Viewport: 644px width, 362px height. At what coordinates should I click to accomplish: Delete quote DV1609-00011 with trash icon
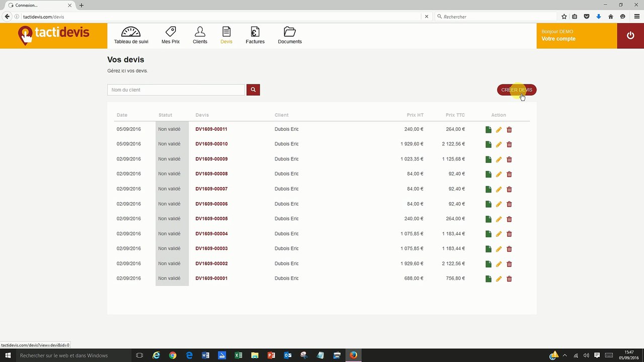(x=509, y=130)
